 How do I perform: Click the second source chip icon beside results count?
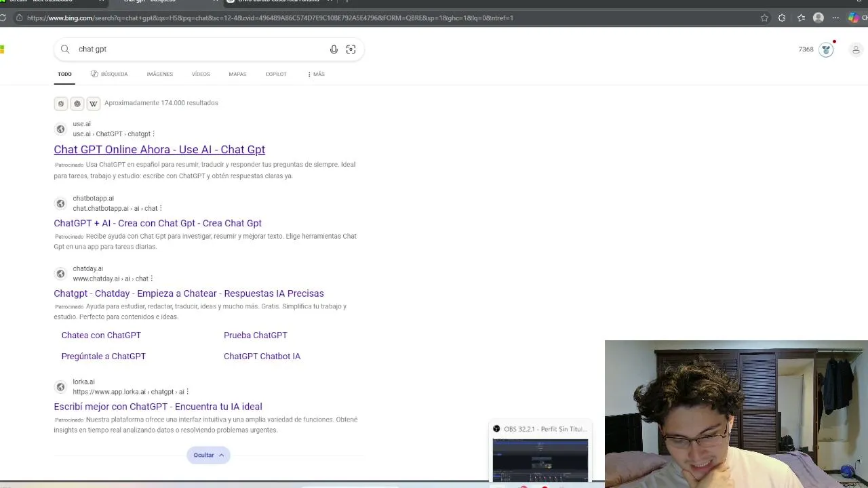(77, 103)
